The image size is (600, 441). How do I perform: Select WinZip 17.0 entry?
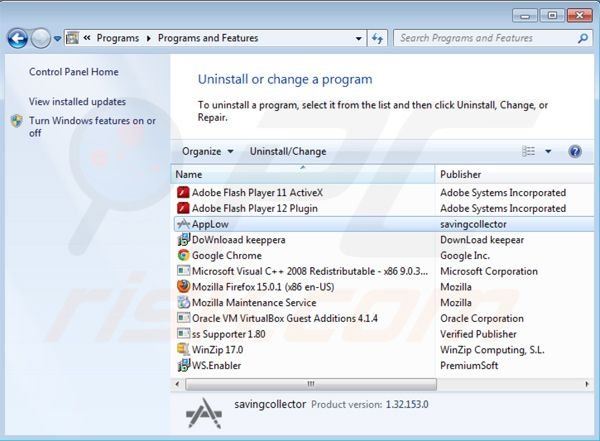coord(217,350)
